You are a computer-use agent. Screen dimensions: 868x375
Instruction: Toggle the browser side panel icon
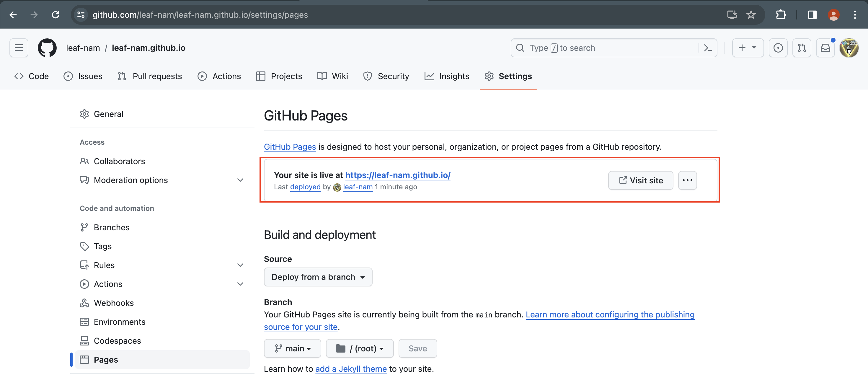pyautogui.click(x=812, y=15)
